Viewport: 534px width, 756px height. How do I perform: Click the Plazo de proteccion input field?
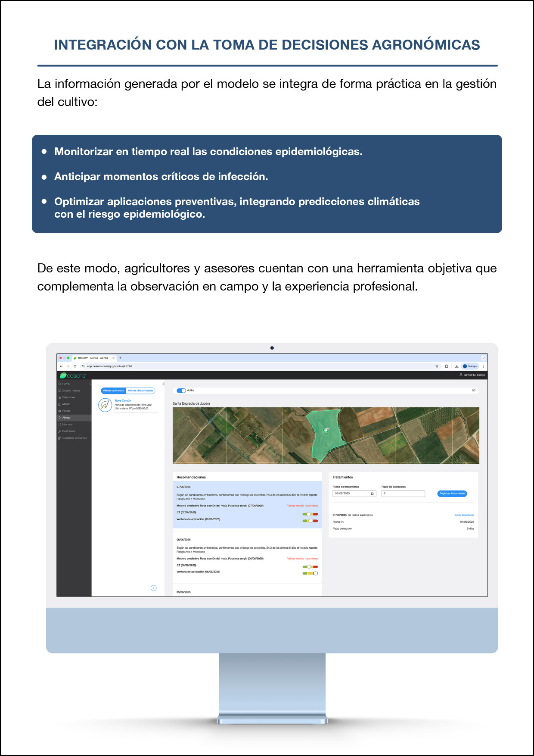pos(403,494)
